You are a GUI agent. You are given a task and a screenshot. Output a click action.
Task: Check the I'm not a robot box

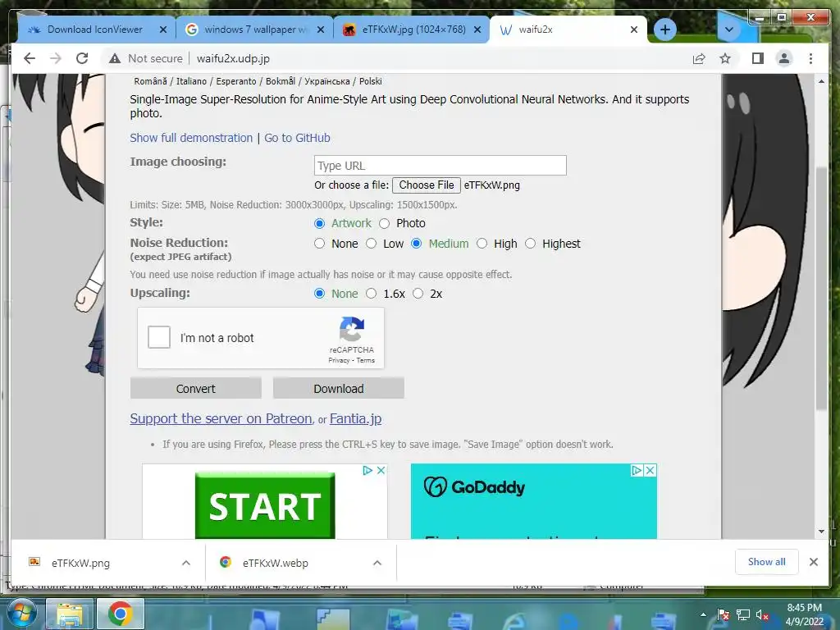pos(159,337)
